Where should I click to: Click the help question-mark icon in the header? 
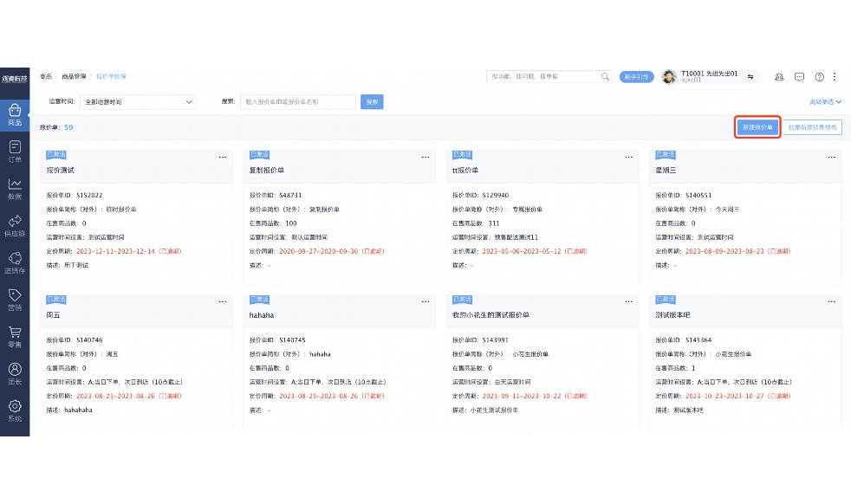[818, 76]
